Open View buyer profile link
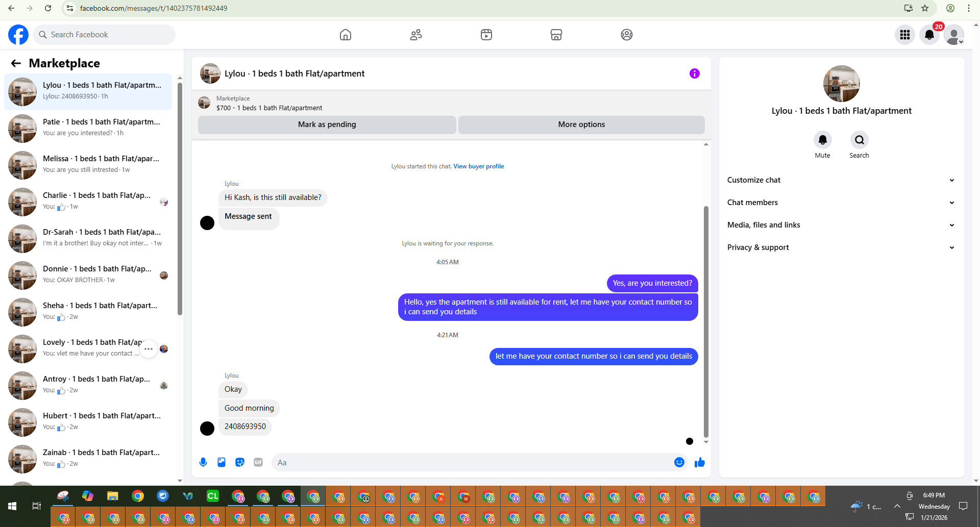980x527 pixels. (478, 166)
